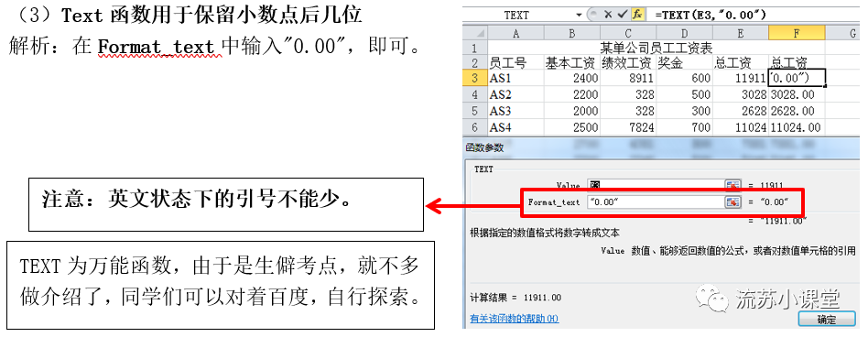
Task: Click the confirm checkmark in the formula bar
Action: [x=623, y=15]
